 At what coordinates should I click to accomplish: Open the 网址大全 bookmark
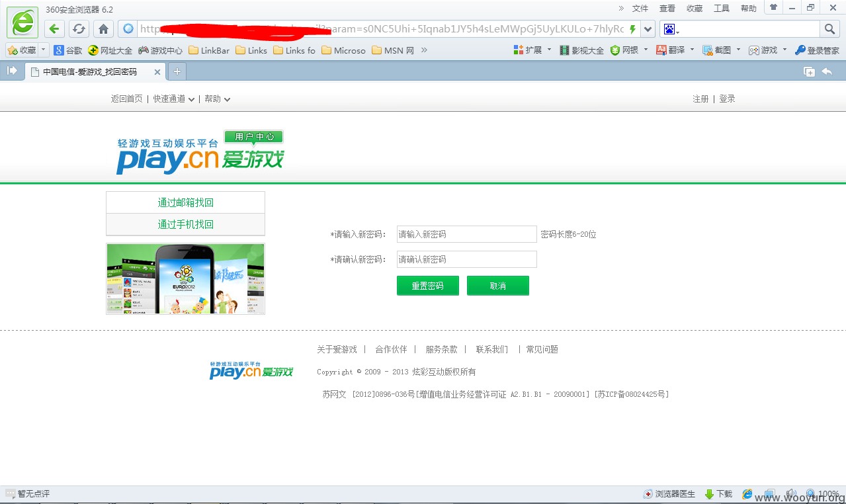click(110, 50)
